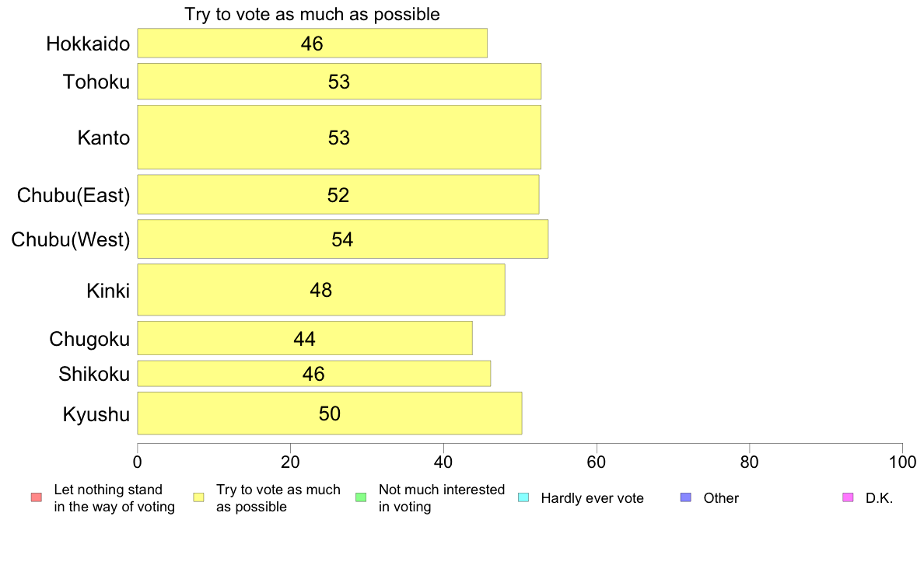Click the cyan 'Hardly ever vote' legend swatch

pyautogui.click(x=523, y=497)
